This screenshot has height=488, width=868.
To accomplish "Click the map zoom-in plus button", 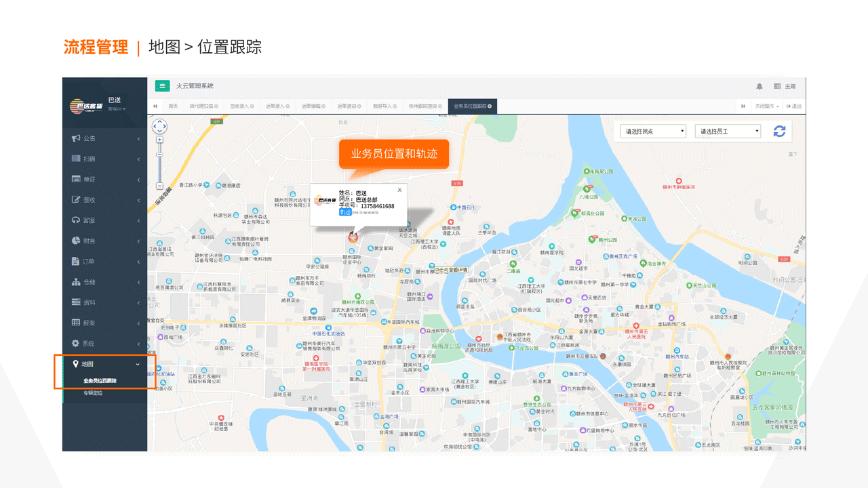I will [x=159, y=140].
